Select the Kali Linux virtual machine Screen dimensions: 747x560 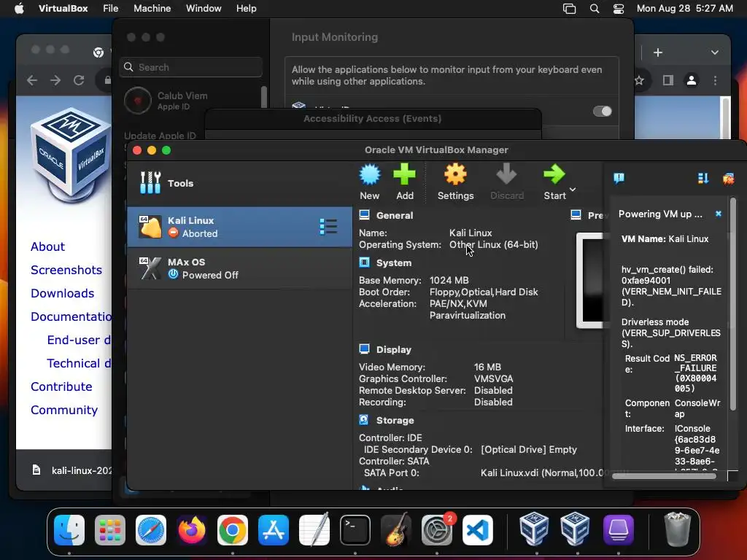pyautogui.click(x=239, y=227)
